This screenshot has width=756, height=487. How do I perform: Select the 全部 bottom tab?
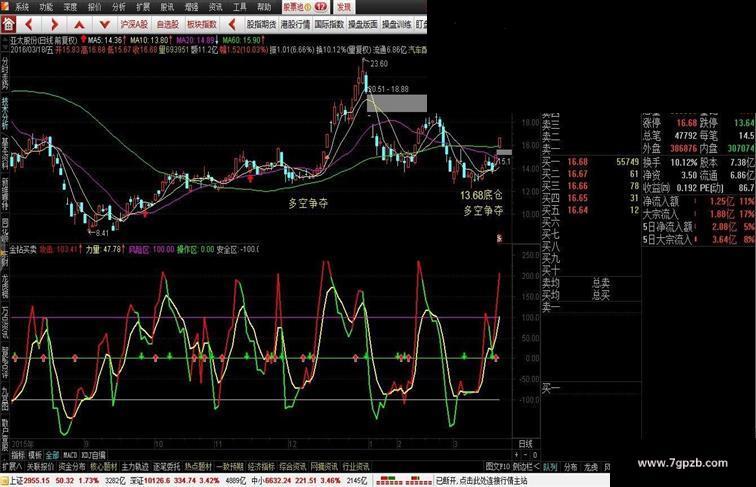tap(52, 455)
